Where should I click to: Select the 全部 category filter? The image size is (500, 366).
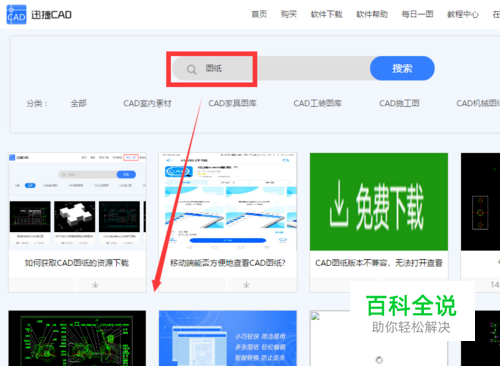tap(79, 103)
